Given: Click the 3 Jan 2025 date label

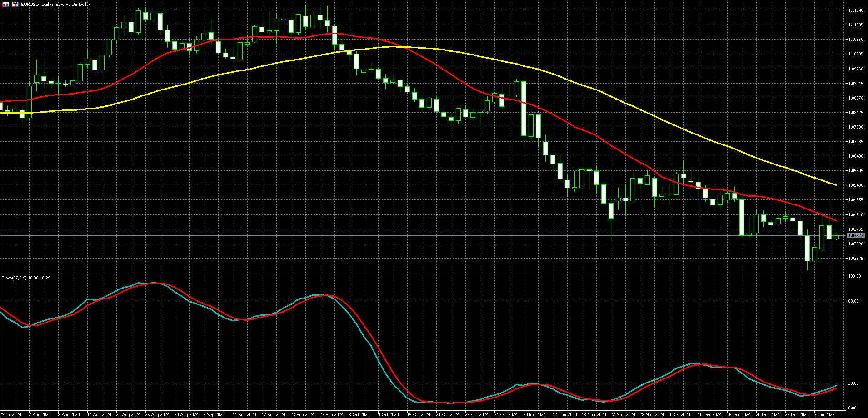Looking at the screenshot, I should coord(824,414).
